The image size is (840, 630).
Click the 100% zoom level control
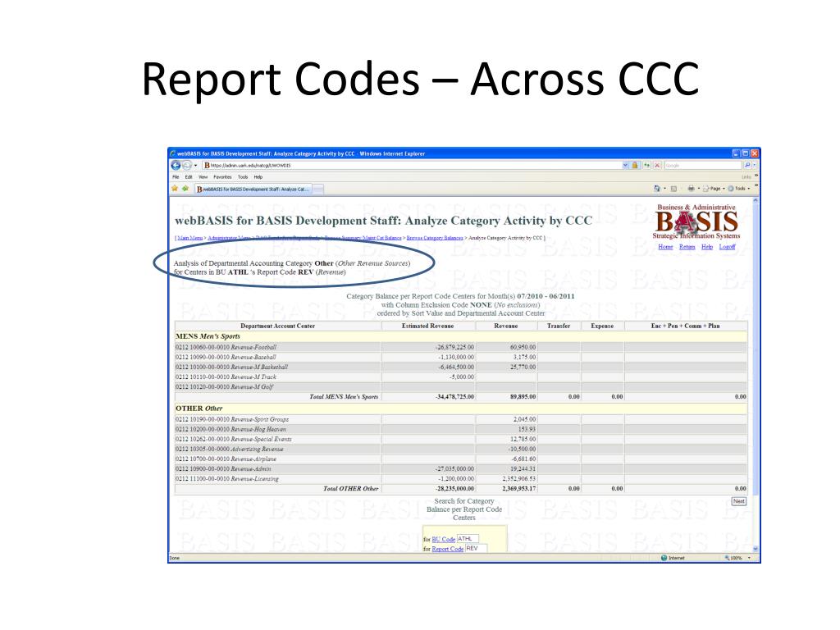[737, 558]
